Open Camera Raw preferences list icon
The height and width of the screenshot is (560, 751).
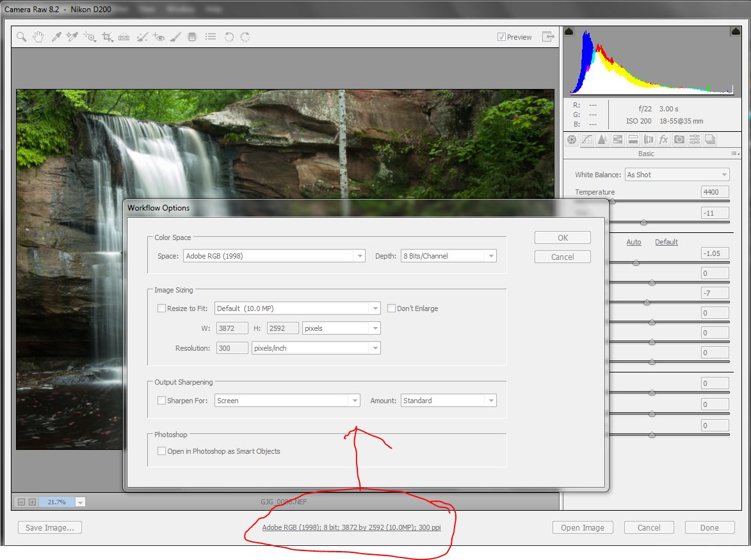(210, 36)
